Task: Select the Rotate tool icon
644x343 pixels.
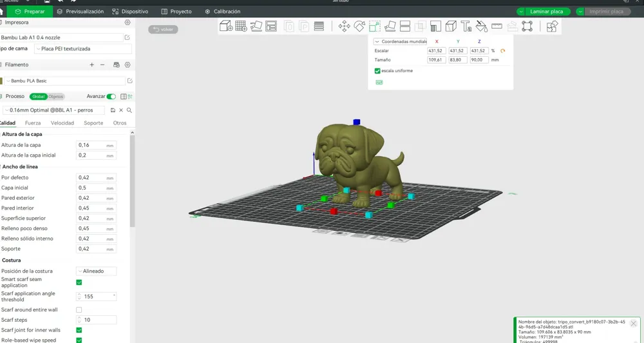Action: (x=359, y=26)
